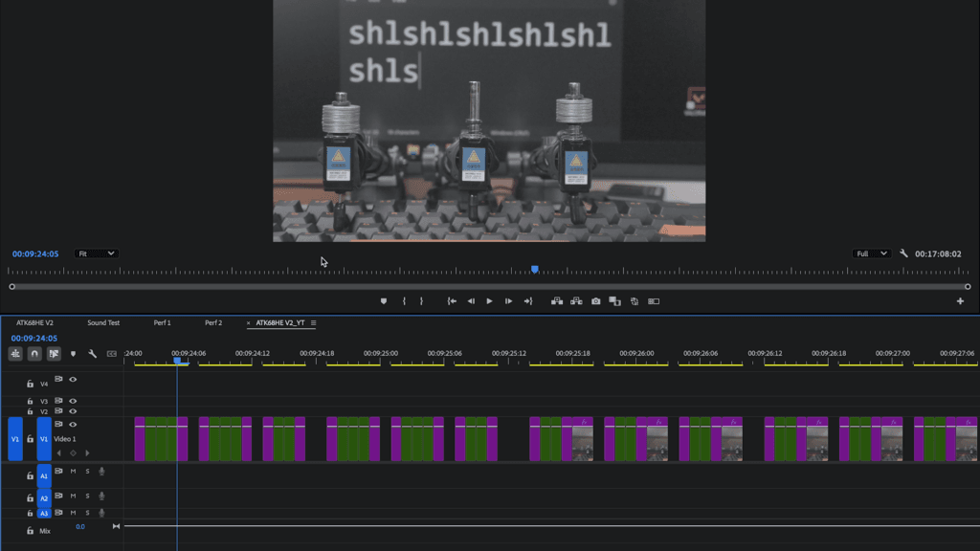Add a marker in the Program Monitor

point(384,301)
